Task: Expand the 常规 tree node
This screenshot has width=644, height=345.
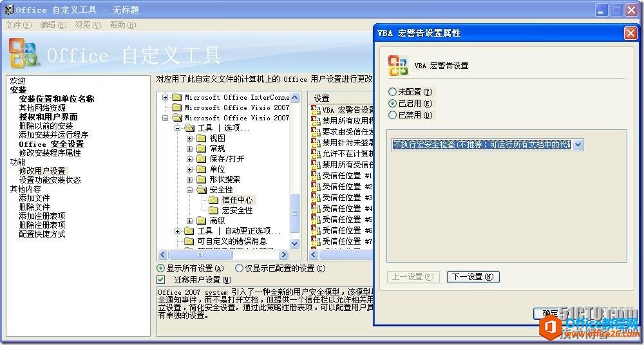Action: tap(190, 149)
